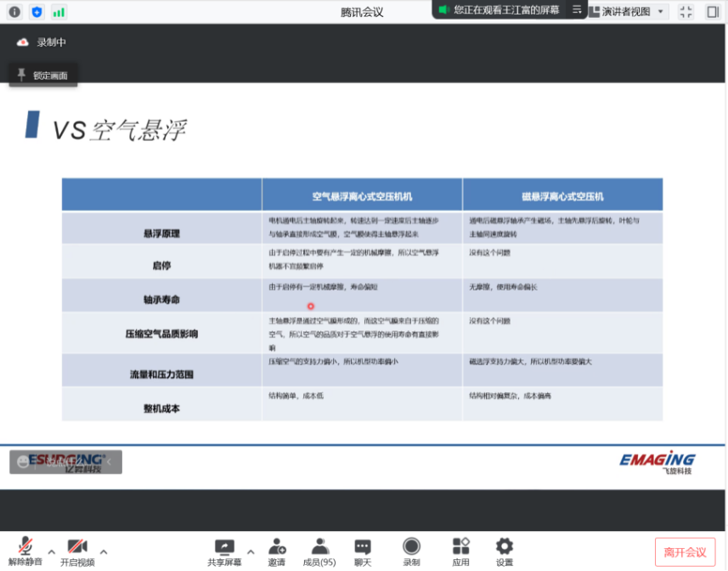The width and height of the screenshot is (728, 571).
Task: Click the EMAGING 飞旋科技 logo on the slide
Action: tap(657, 462)
